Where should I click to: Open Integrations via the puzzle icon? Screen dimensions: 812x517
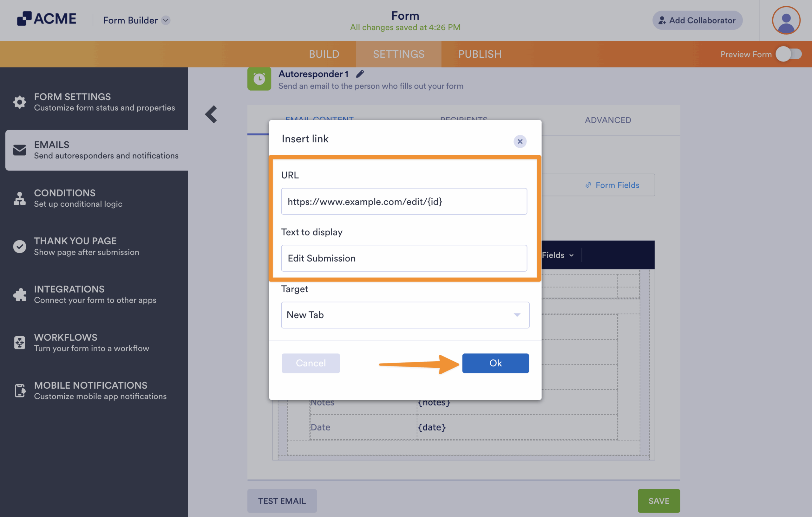click(x=19, y=294)
